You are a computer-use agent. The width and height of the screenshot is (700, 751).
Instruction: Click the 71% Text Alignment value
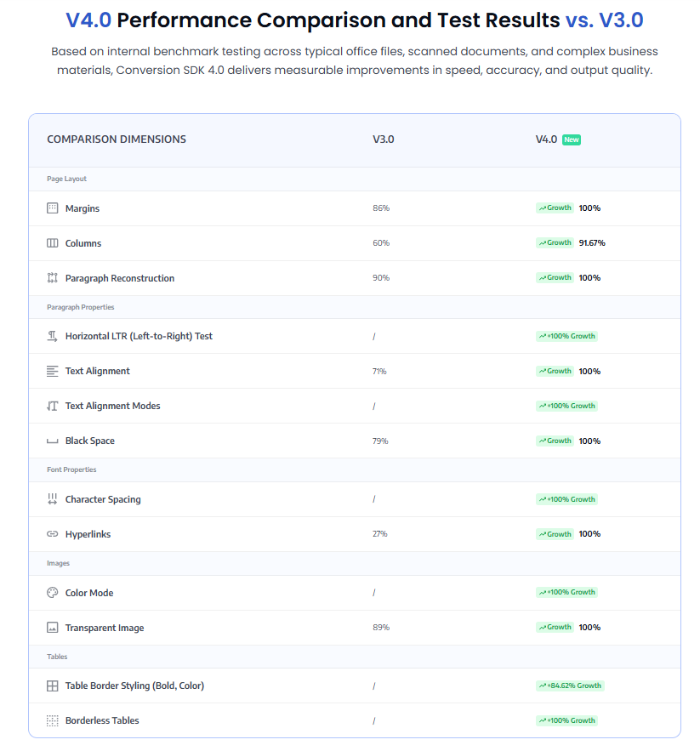pyautogui.click(x=379, y=371)
